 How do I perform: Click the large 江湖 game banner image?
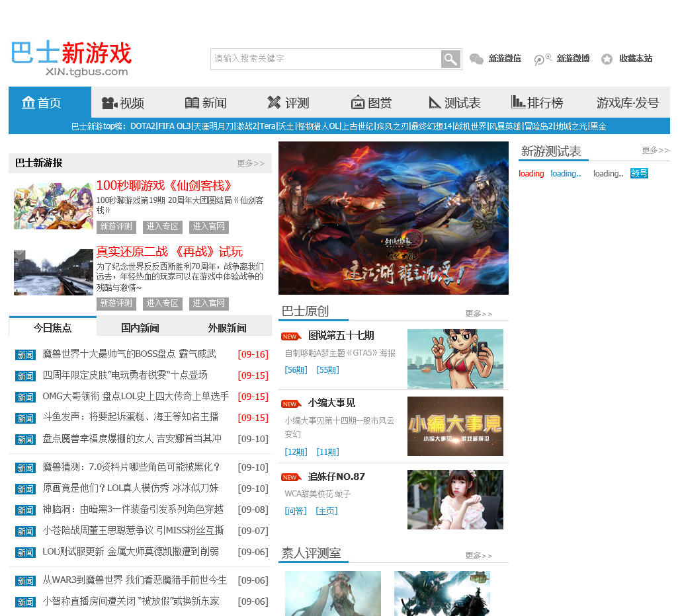coord(394,217)
